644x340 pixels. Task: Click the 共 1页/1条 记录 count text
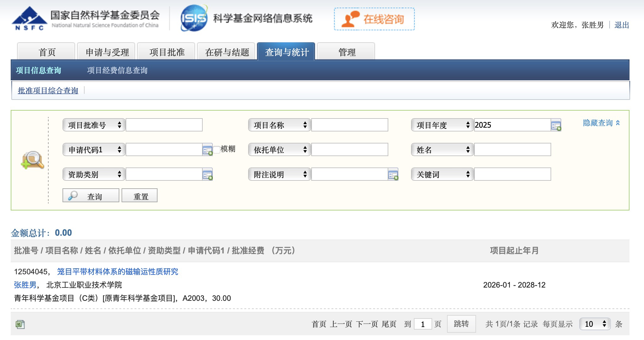(x=511, y=324)
